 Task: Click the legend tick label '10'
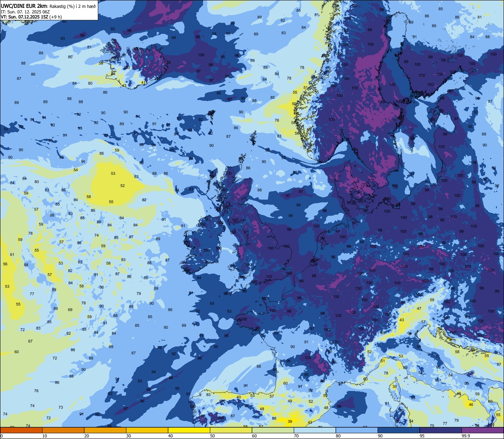tap(44, 436)
